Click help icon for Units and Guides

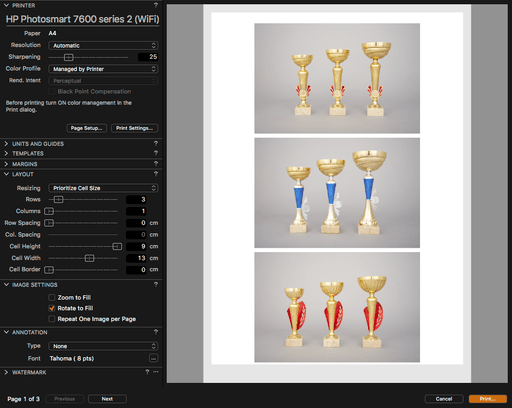pyautogui.click(x=156, y=143)
